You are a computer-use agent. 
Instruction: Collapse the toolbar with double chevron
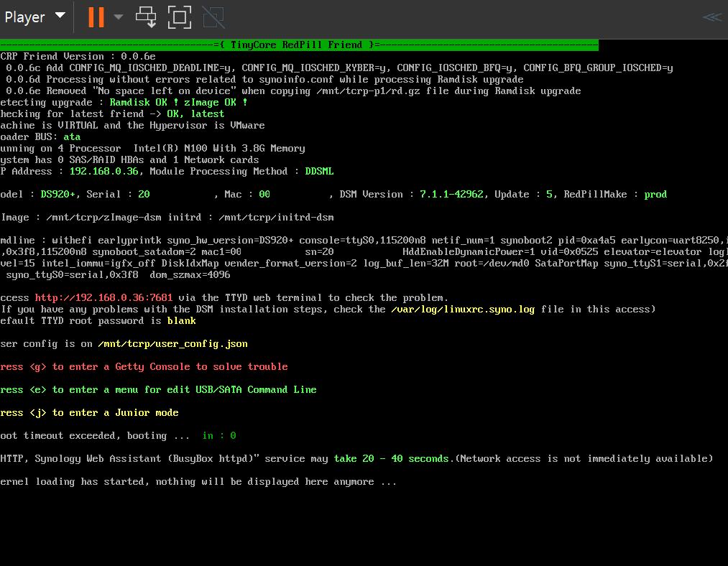(x=711, y=17)
